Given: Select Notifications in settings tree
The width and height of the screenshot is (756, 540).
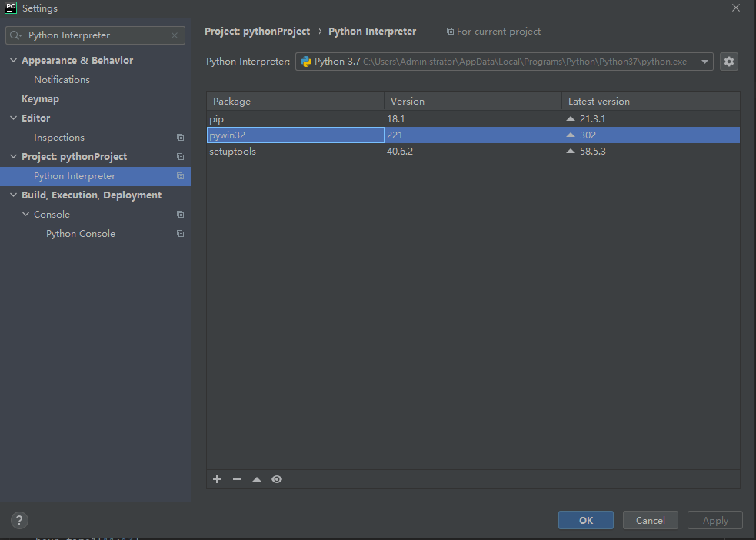Looking at the screenshot, I should click(x=62, y=79).
